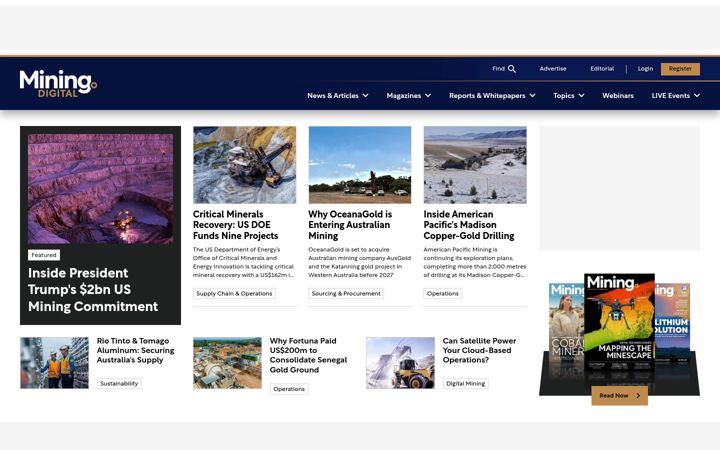Expand the Reports & Whitepapers menu

click(492, 96)
